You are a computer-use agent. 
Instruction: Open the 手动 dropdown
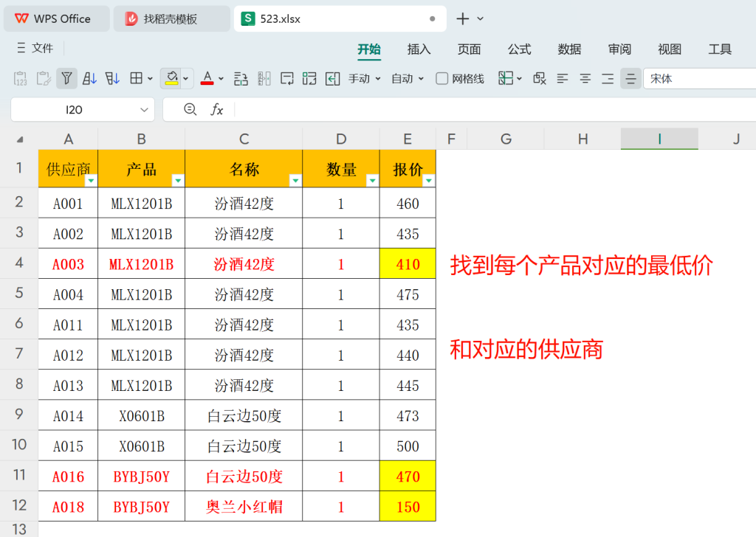(365, 78)
